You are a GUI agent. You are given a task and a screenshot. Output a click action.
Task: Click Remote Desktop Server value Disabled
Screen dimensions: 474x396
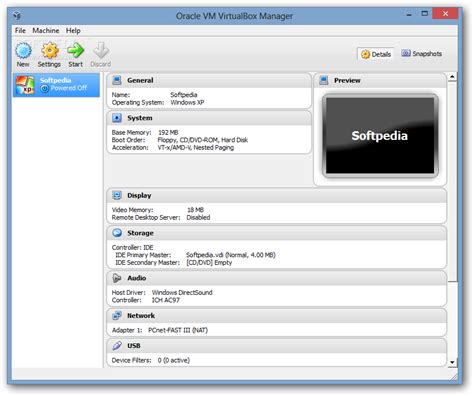click(x=198, y=217)
